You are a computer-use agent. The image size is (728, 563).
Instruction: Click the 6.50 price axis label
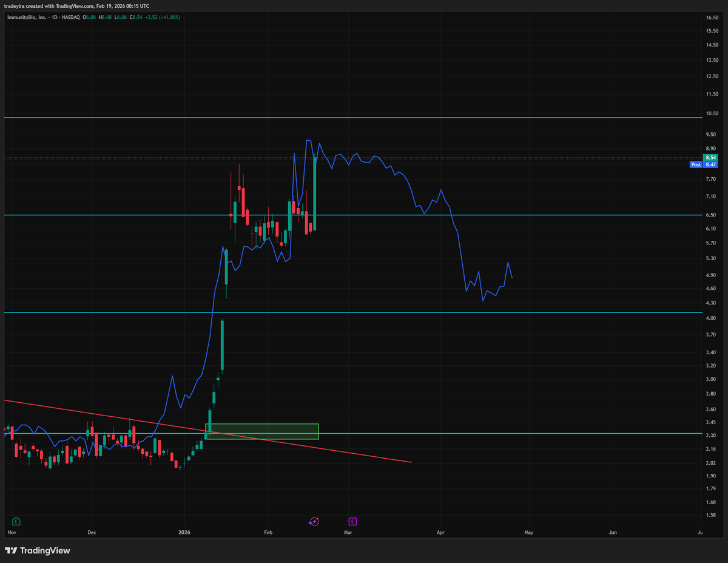coord(712,215)
